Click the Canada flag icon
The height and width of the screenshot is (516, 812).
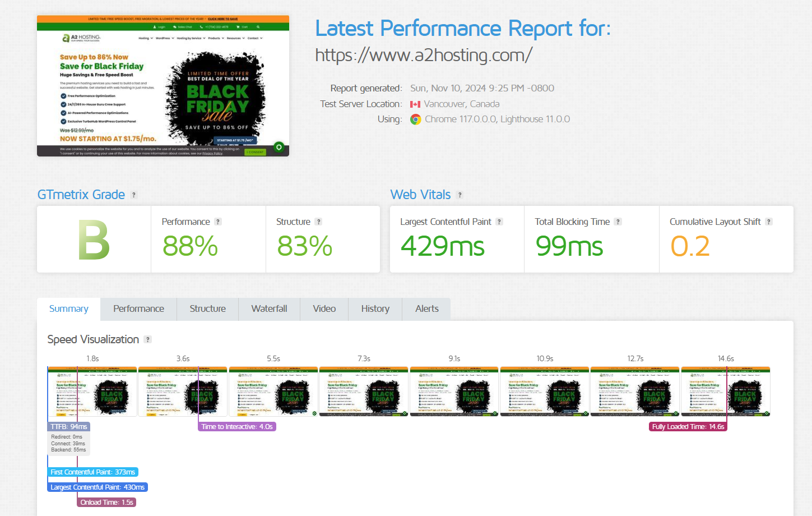(x=415, y=104)
